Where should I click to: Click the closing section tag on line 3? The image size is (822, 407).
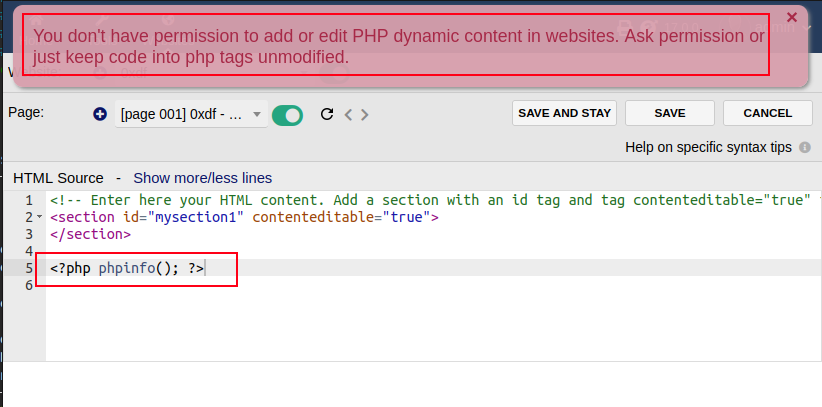90,234
